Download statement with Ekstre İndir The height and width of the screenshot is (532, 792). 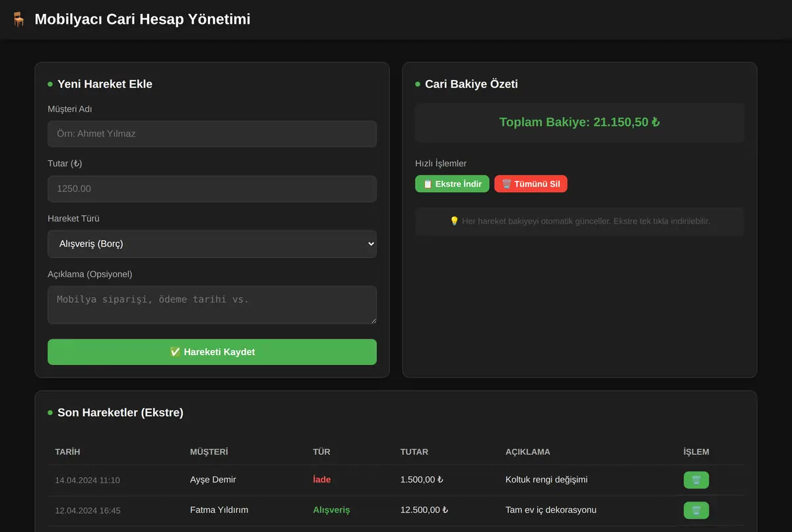(452, 183)
